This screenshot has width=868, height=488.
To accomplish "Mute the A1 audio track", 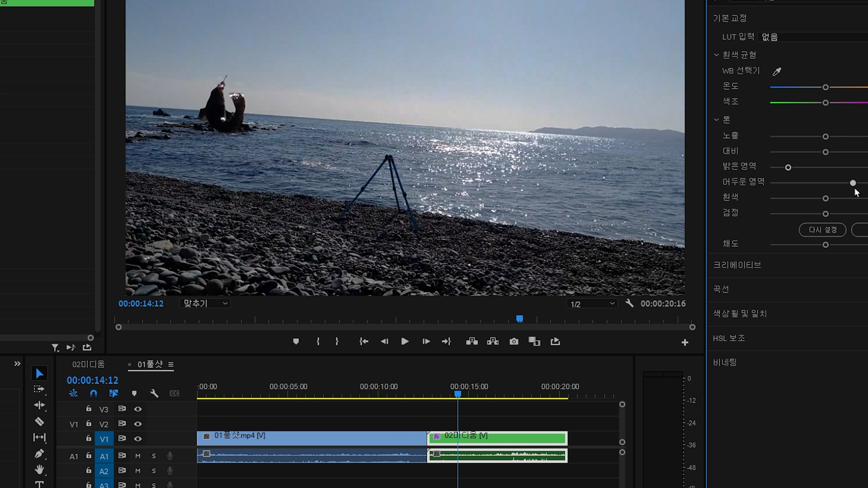I will tap(138, 456).
